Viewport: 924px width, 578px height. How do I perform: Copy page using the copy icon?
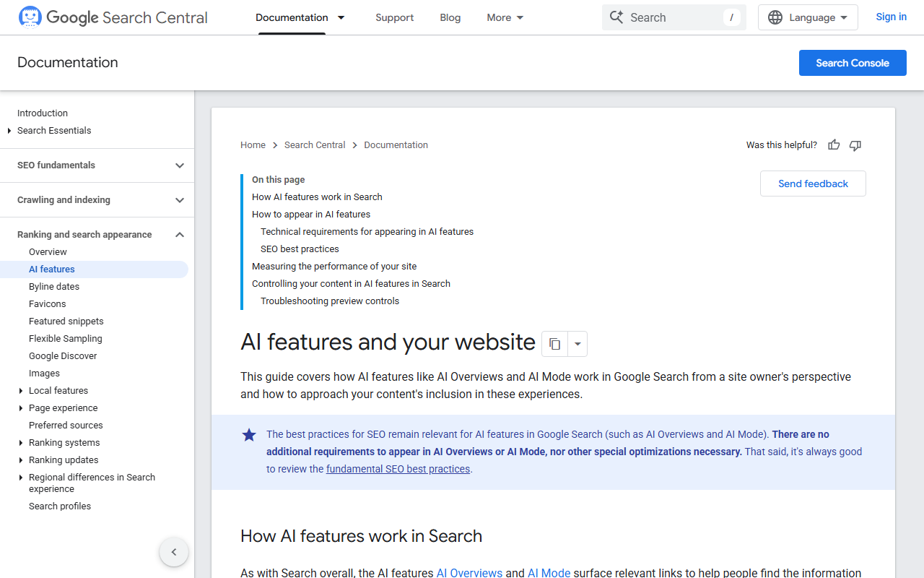point(554,344)
